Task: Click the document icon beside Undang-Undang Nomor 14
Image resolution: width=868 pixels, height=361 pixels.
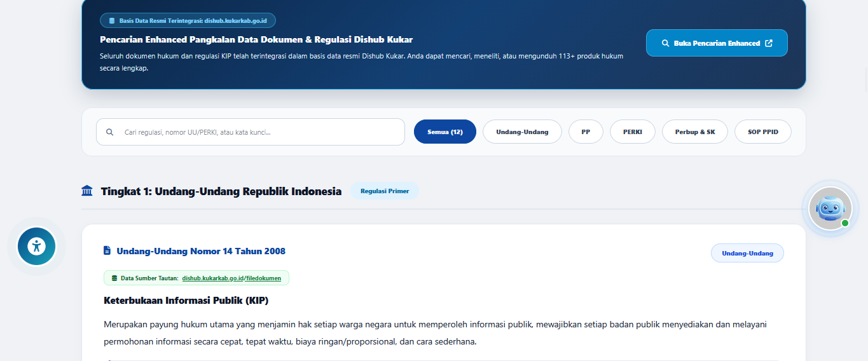Action: pyautogui.click(x=107, y=250)
